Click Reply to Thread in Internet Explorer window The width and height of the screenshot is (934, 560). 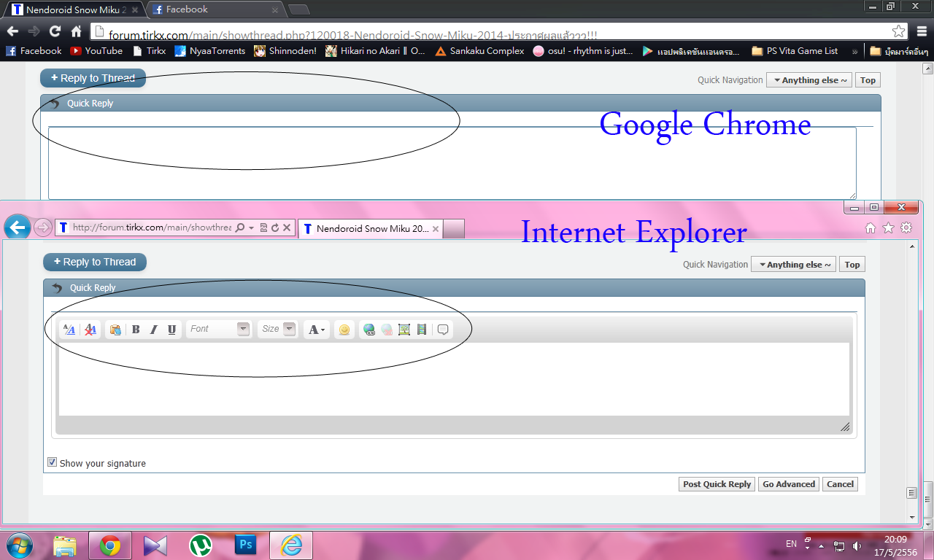(x=95, y=262)
